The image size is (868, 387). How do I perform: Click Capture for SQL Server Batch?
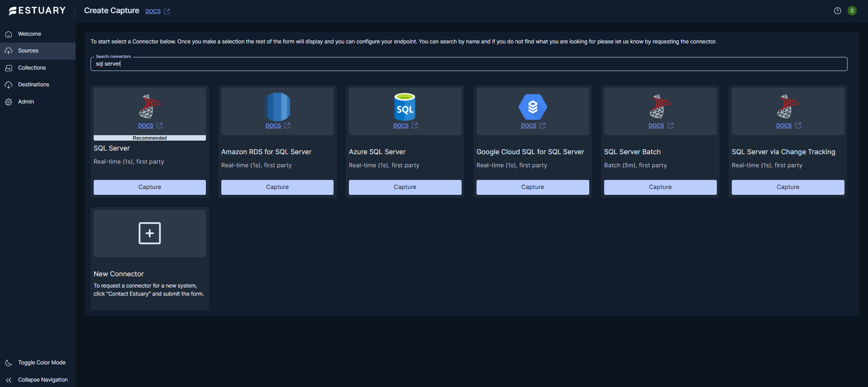click(660, 187)
